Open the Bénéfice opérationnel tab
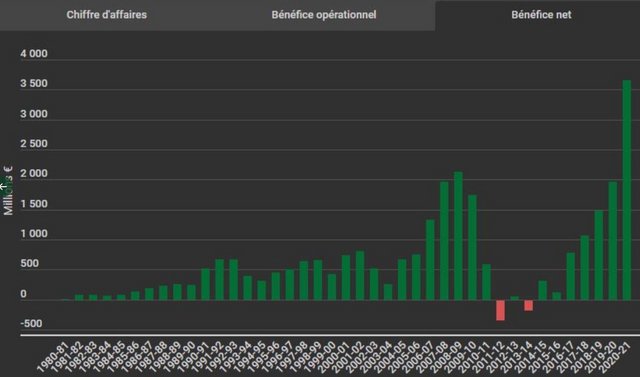 (x=324, y=15)
